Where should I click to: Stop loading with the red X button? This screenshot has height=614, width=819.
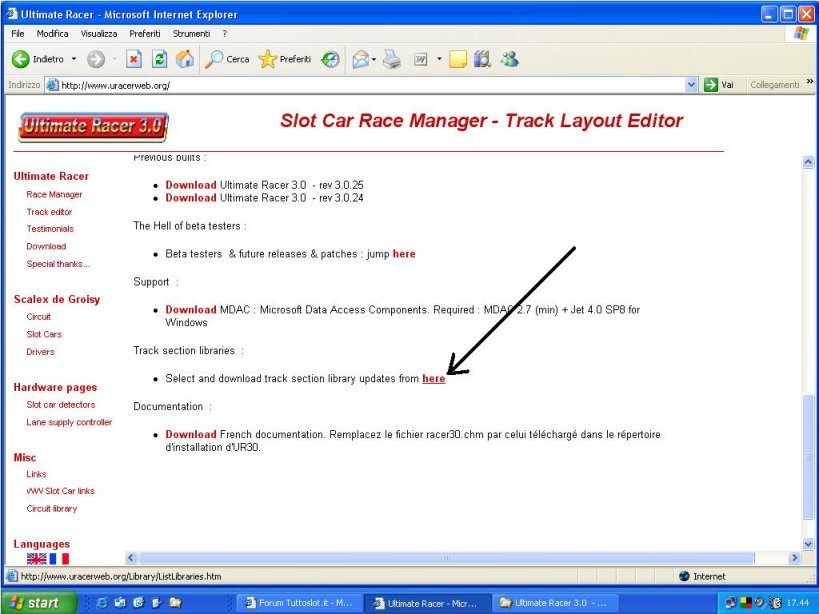pyautogui.click(x=134, y=59)
